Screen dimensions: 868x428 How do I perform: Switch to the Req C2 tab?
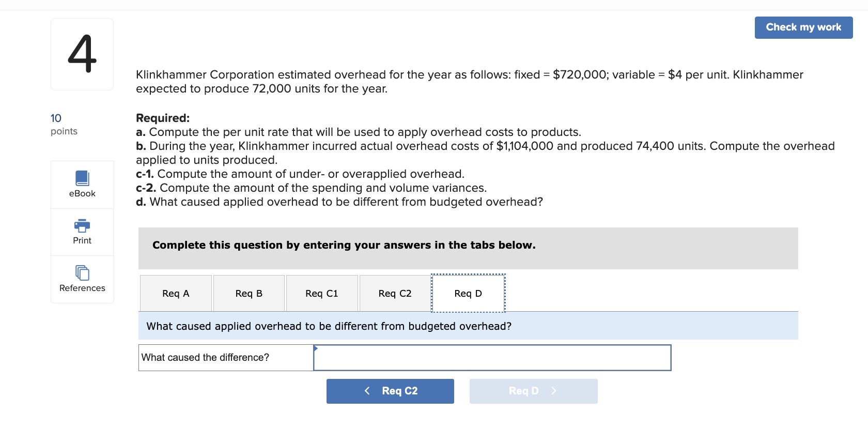[394, 293]
